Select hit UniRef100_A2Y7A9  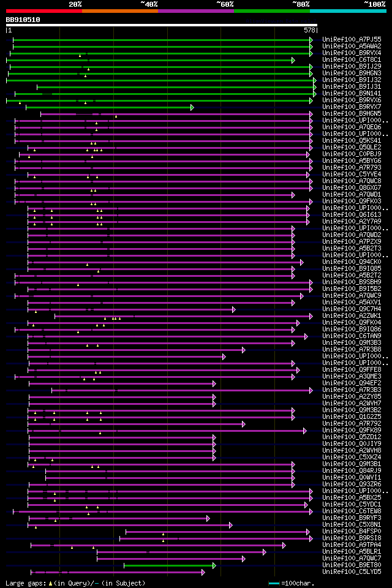pos(352,222)
